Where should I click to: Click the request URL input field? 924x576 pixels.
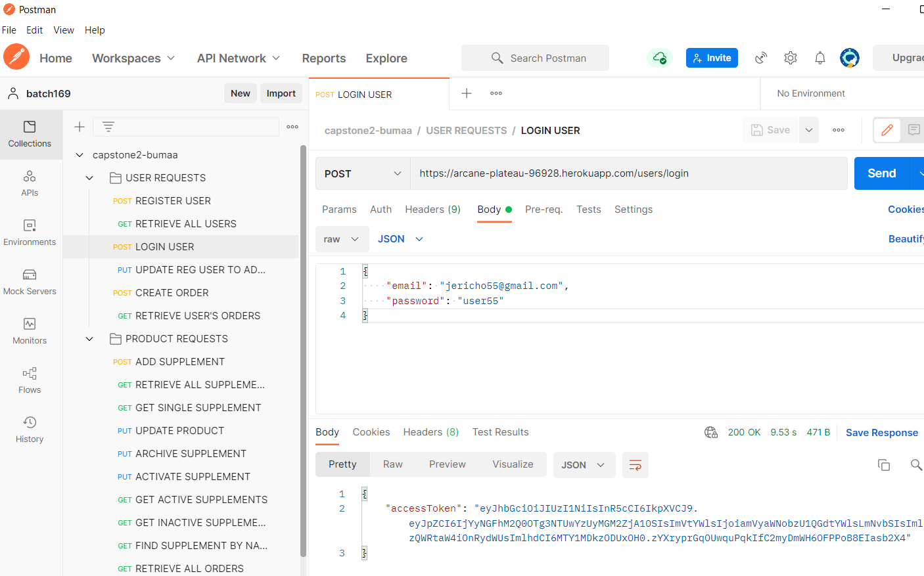pyautogui.click(x=629, y=173)
